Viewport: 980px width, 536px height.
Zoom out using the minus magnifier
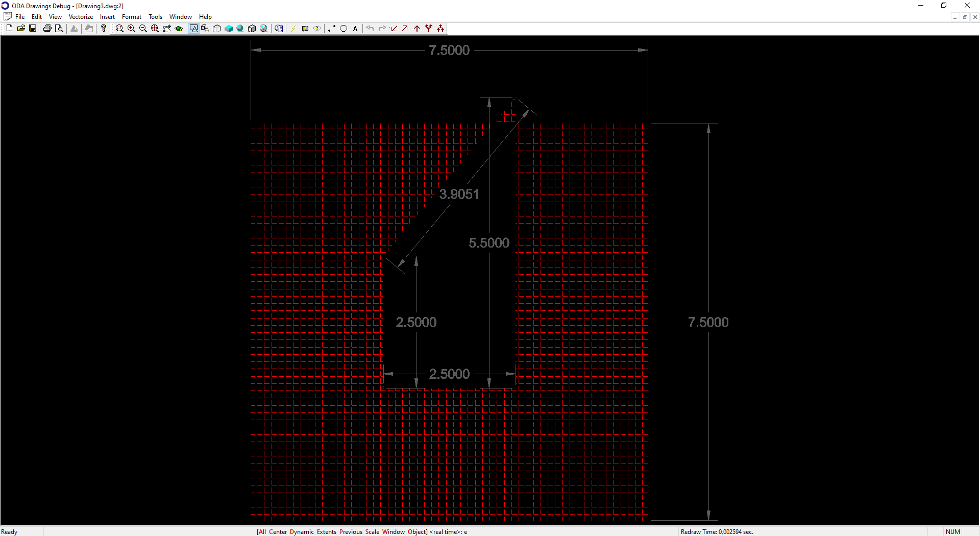pos(143,29)
